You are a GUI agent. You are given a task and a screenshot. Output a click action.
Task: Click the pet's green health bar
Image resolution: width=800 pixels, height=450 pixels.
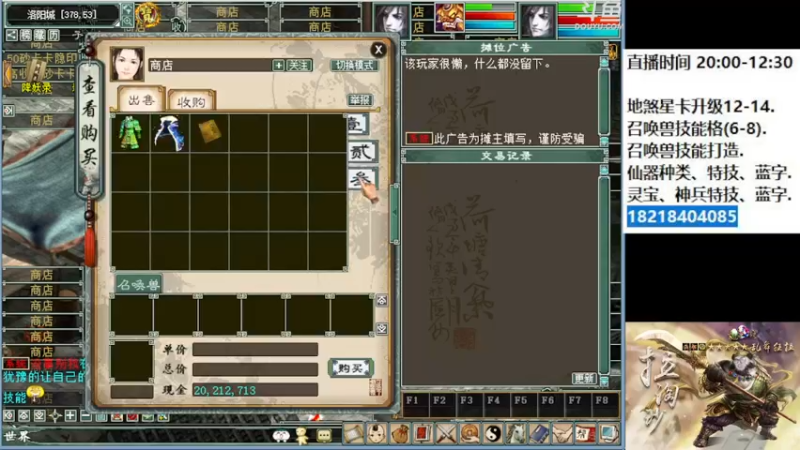coord(490,7)
